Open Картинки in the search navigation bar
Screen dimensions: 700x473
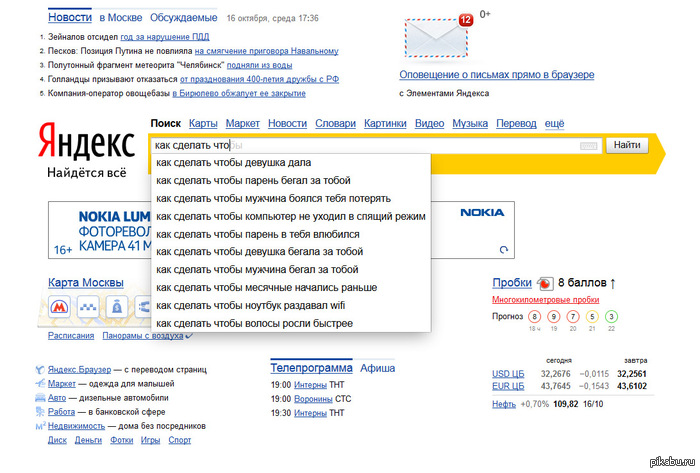coord(385,123)
